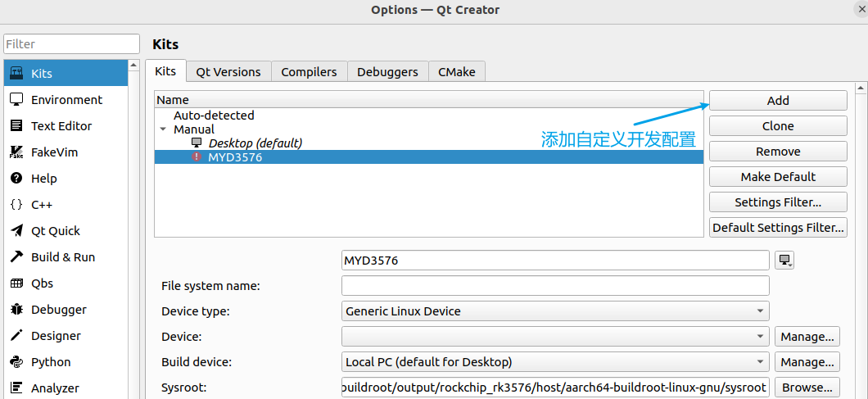The height and width of the screenshot is (399, 868).
Task: Select the MYD3576 kit row
Action: coord(429,156)
